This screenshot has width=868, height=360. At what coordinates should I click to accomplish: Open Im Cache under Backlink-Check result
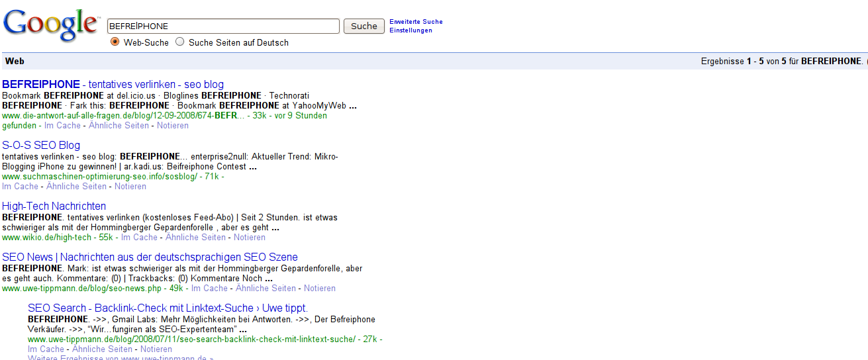(46, 349)
